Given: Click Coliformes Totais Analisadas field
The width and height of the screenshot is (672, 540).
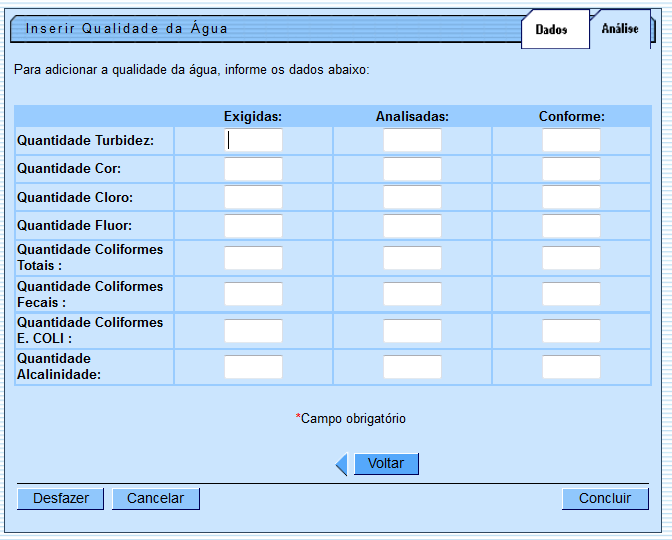Looking at the screenshot, I should [x=412, y=258].
